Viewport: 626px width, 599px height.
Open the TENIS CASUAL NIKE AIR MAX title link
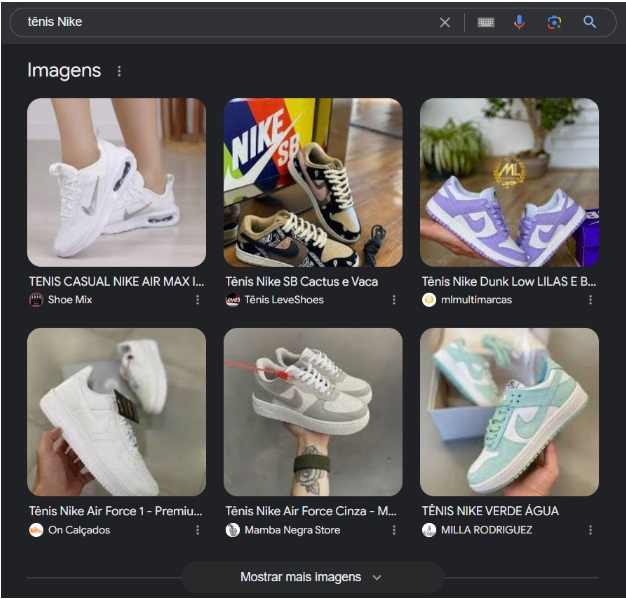point(117,282)
